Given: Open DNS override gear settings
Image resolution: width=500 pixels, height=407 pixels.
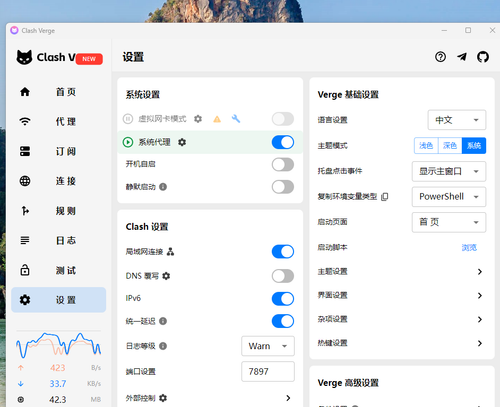Looking at the screenshot, I should tap(166, 276).
